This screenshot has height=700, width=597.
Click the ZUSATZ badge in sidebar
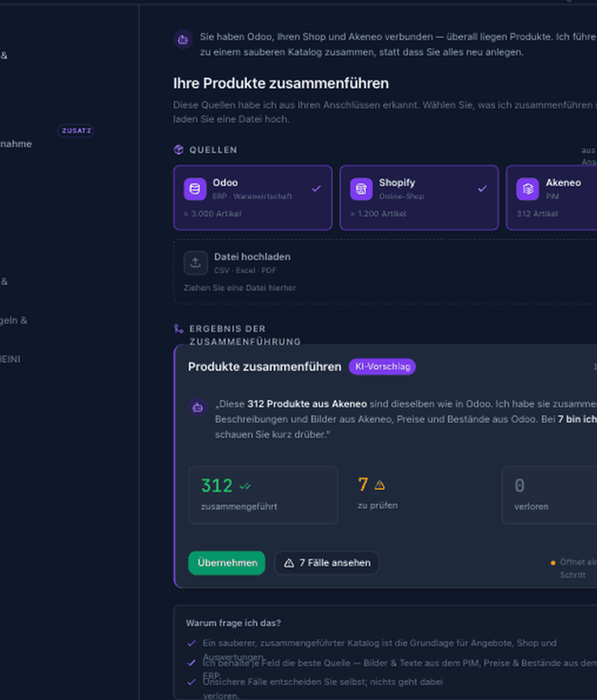pyautogui.click(x=76, y=131)
